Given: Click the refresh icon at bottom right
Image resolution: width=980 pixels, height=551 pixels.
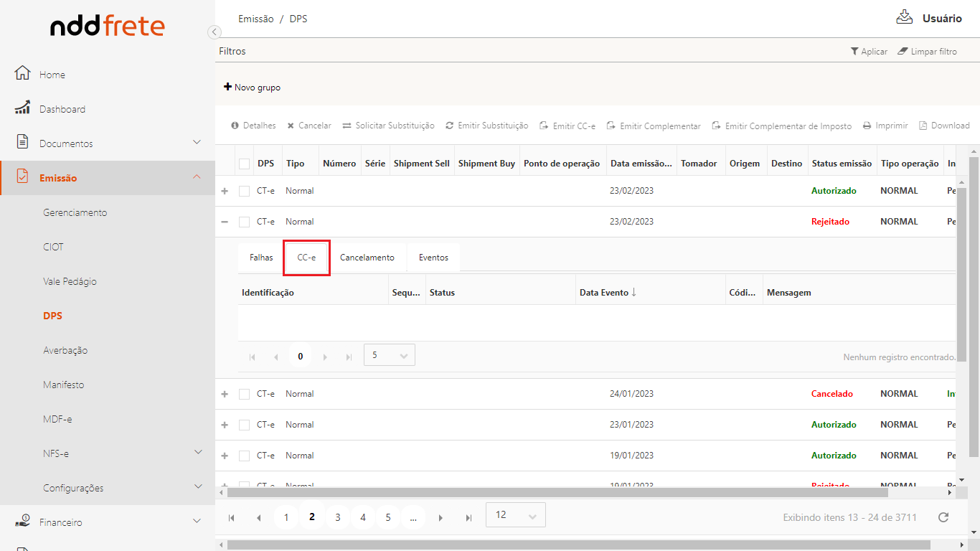Looking at the screenshot, I should pos(943,517).
